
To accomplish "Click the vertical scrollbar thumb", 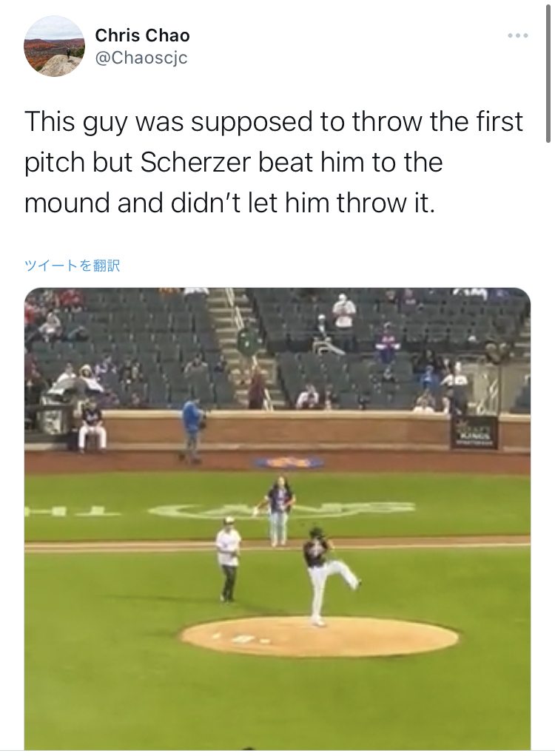I will pos(548,74).
